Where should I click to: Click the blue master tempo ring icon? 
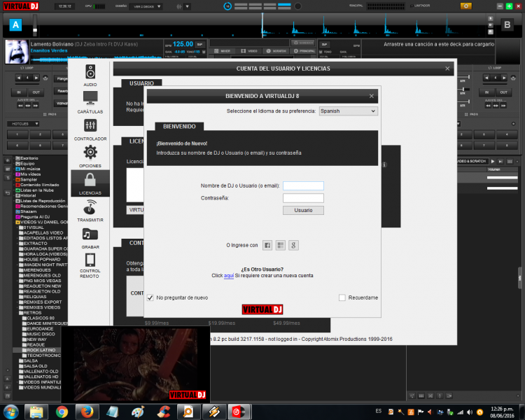click(x=227, y=6)
